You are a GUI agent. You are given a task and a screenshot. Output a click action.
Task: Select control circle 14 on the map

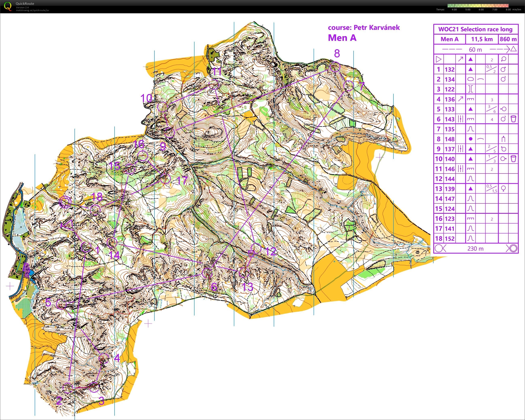pos(112,242)
